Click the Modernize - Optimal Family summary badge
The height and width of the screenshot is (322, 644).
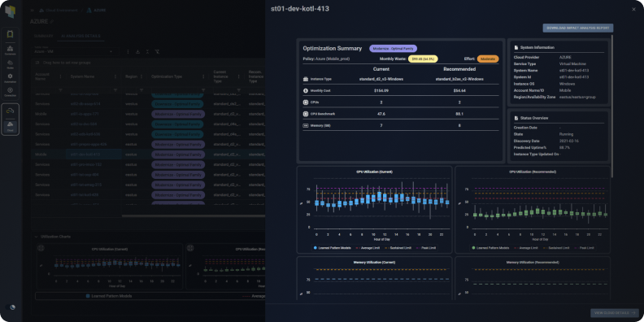pyautogui.click(x=393, y=49)
